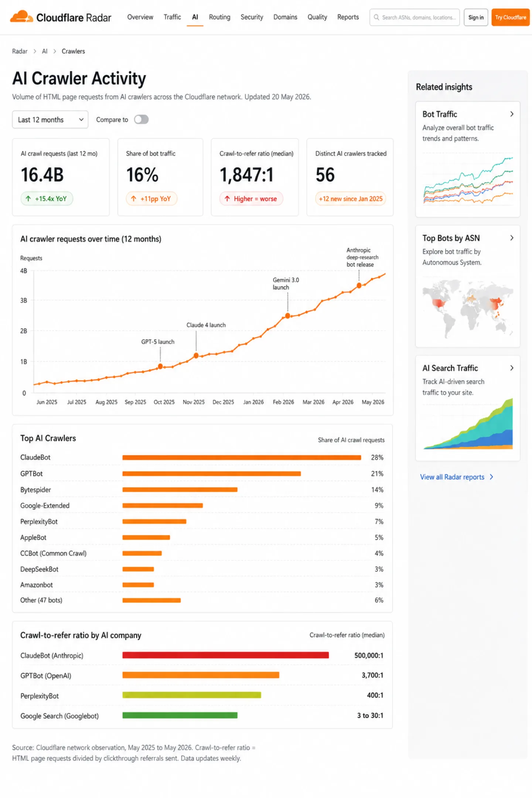This screenshot has width=532, height=798.
Task: Click chevron beside View all Radar reports
Action: [491, 477]
